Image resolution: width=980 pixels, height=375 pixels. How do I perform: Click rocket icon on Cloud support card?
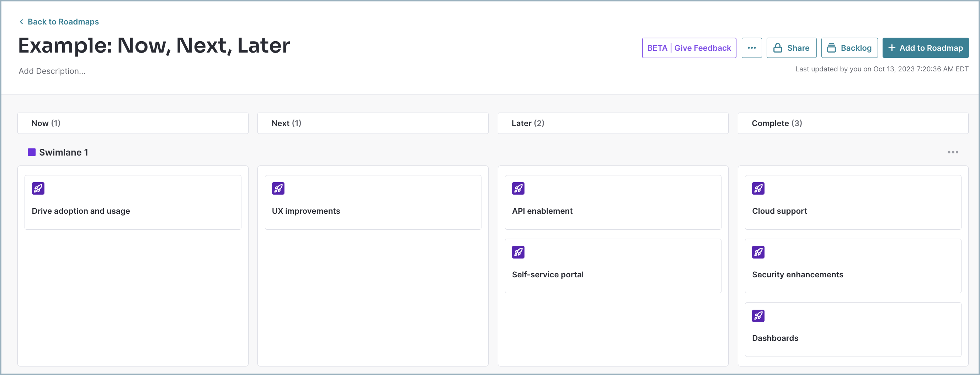758,189
